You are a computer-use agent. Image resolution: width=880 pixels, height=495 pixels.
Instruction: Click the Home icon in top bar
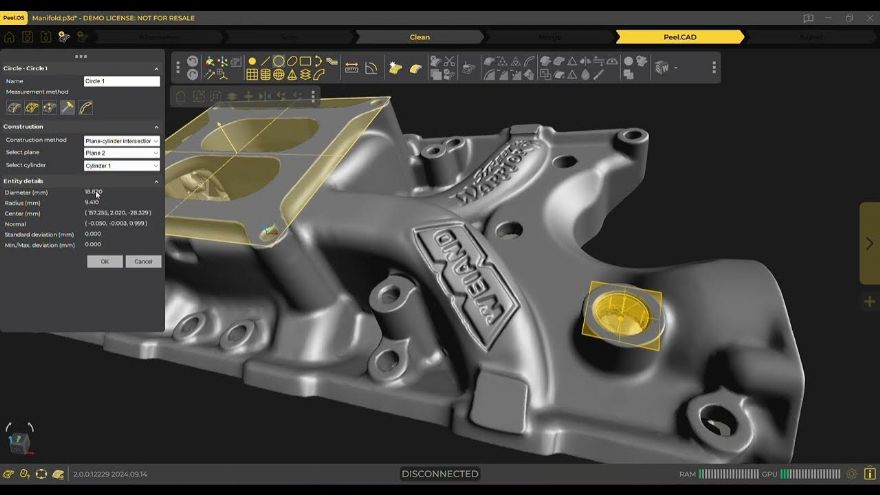[9, 37]
